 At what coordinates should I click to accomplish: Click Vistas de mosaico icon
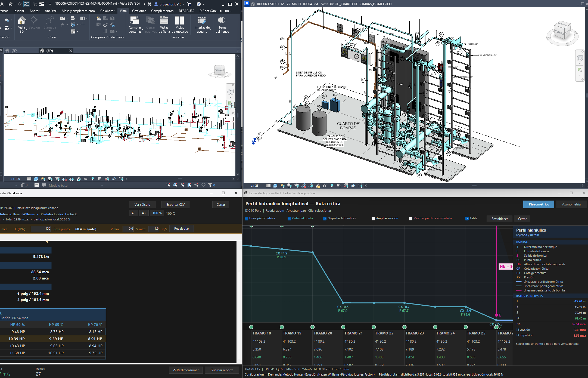[180, 20]
